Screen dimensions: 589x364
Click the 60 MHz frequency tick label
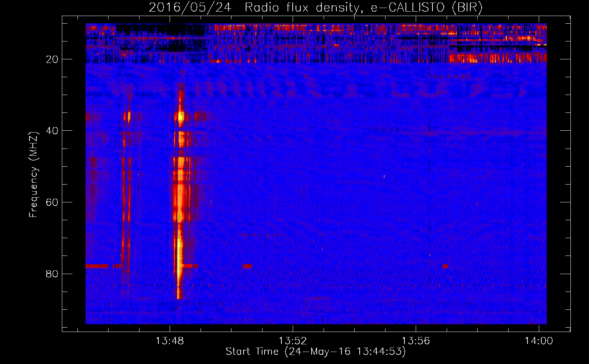coord(52,202)
